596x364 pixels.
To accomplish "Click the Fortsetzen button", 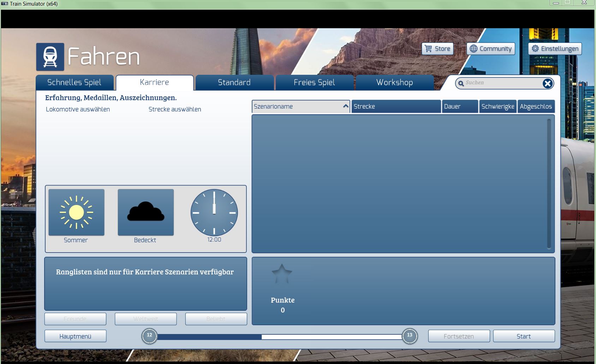I will point(459,336).
